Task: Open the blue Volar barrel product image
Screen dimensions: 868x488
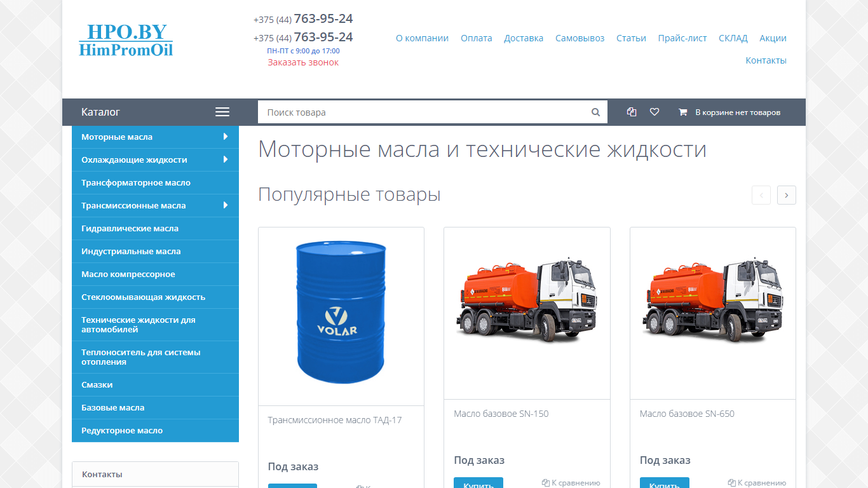Action: coord(341,312)
